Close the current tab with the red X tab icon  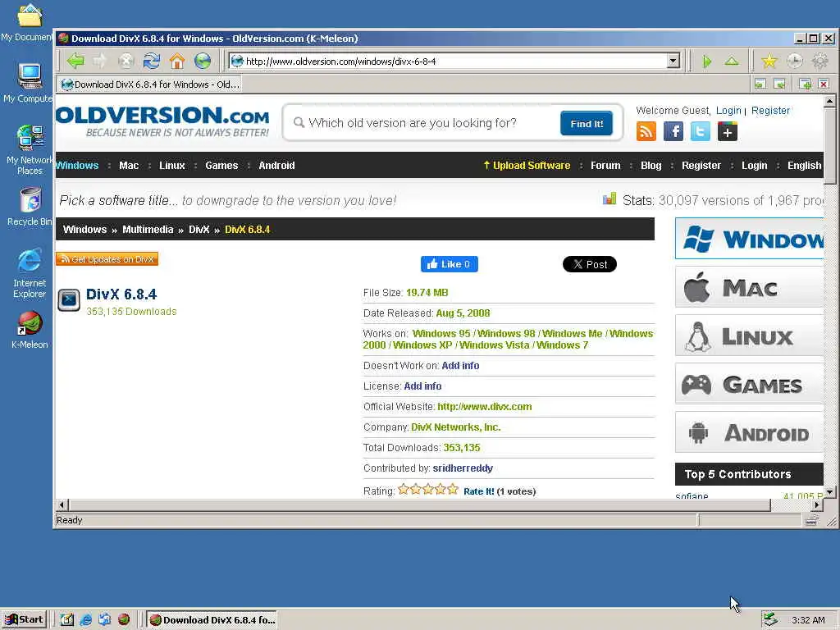[824, 84]
